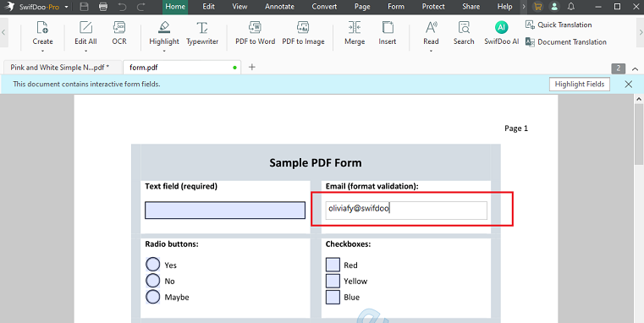
Task: Click the scrollbar up arrow
Action: click(639, 99)
